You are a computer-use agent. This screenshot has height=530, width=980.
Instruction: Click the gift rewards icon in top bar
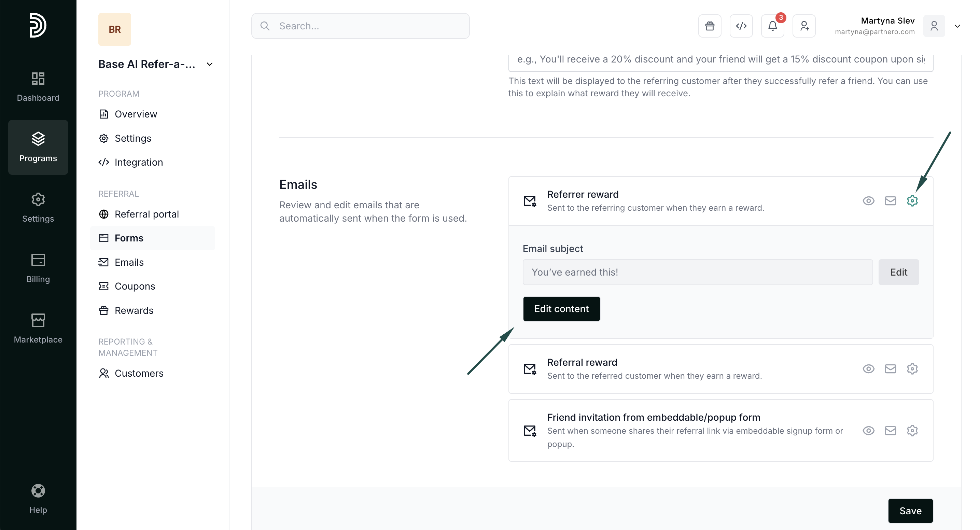[x=710, y=26]
